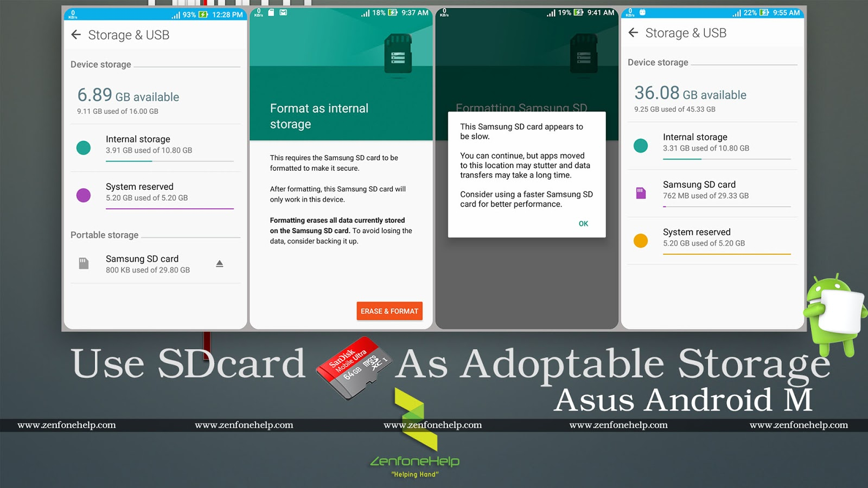Tap "This Samsung SD card appears to be slow" text
The width and height of the screenshot is (868, 488).
click(521, 131)
